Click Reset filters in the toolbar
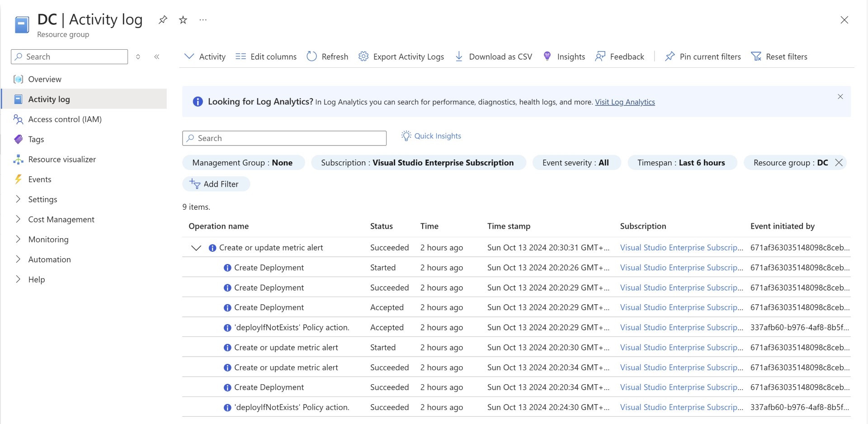 click(779, 57)
